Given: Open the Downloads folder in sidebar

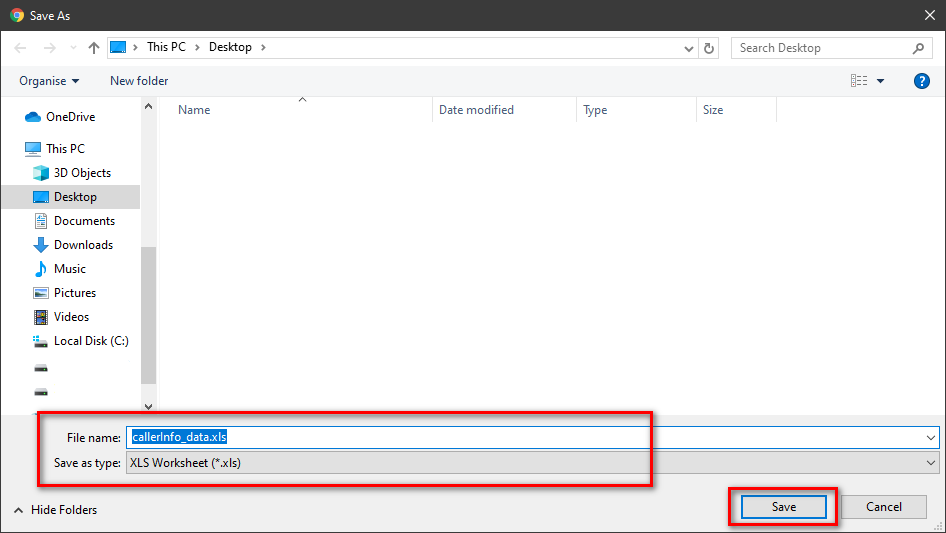Looking at the screenshot, I should click(83, 245).
